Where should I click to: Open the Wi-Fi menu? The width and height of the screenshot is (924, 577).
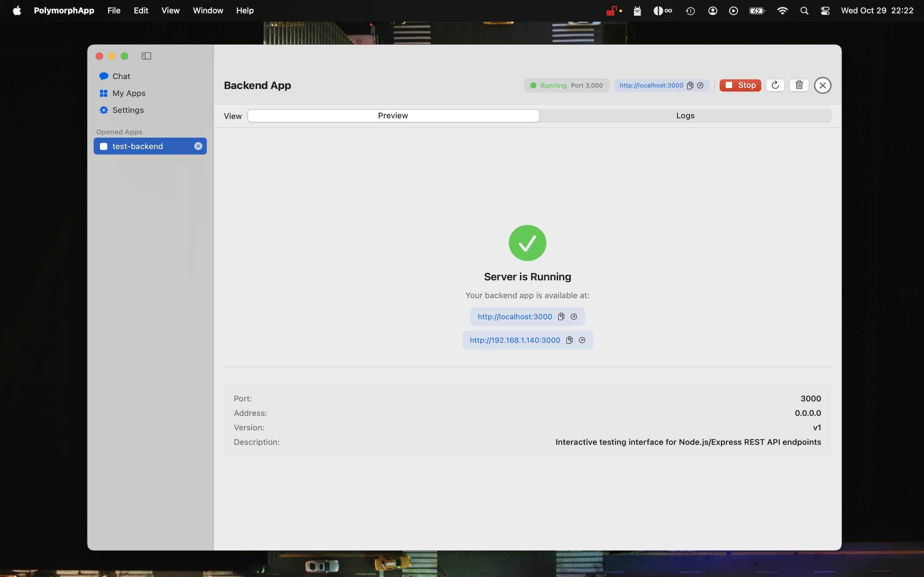click(782, 11)
